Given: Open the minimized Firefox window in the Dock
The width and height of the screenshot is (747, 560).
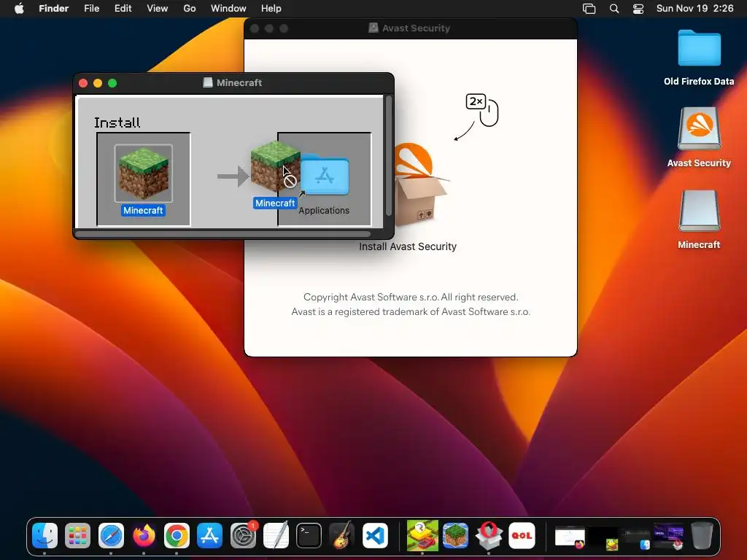Looking at the screenshot, I should 570,537.
